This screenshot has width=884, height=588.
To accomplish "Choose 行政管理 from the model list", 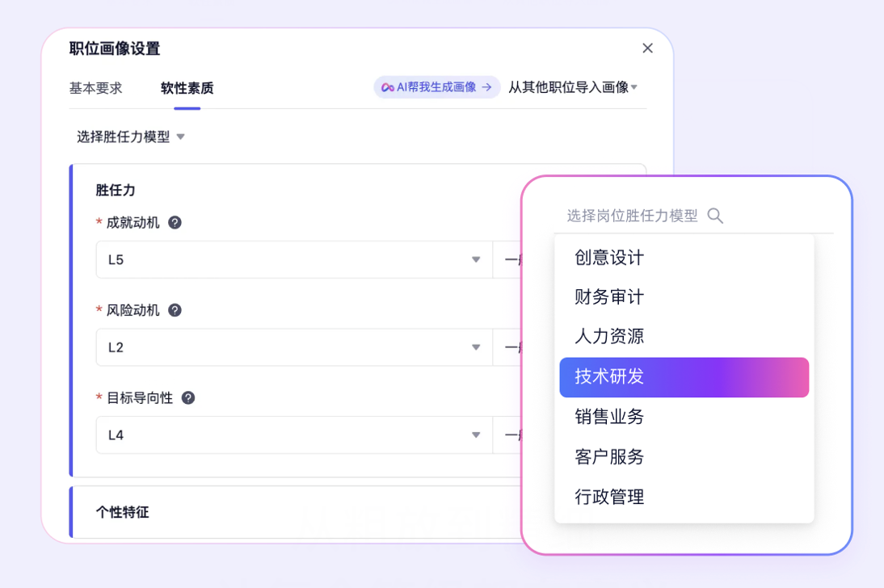I will click(684, 498).
